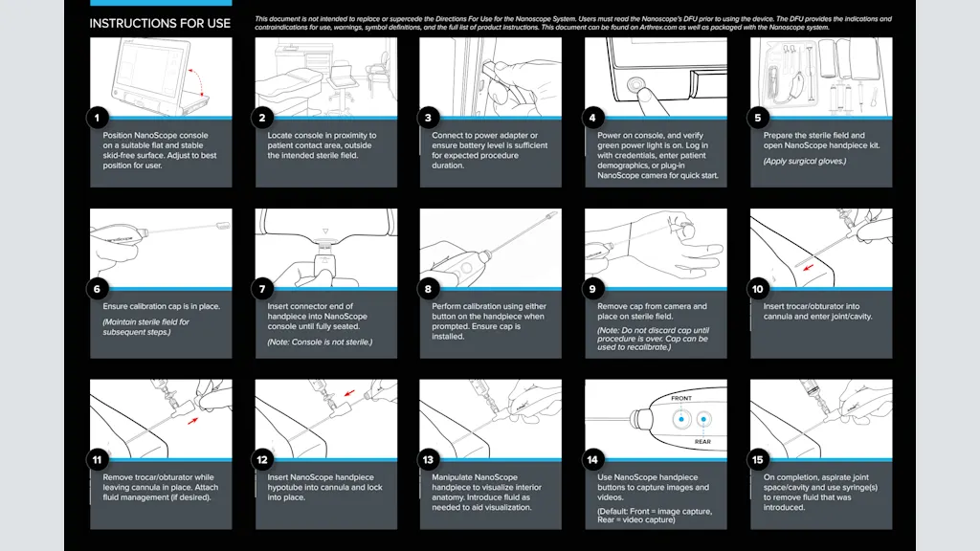Image resolution: width=980 pixels, height=551 pixels.
Task: Click note '(Maintain sterile field for subsequent steps.)'
Action: tap(145, 327)
